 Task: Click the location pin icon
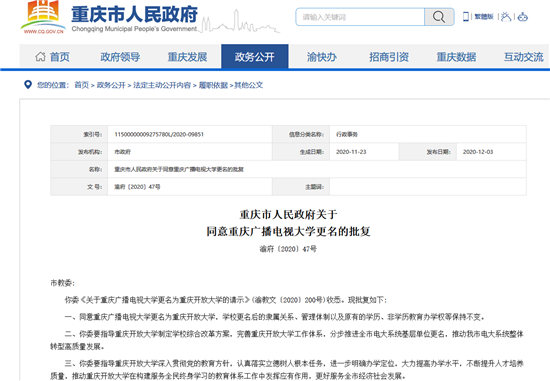[x=28, y=85]
